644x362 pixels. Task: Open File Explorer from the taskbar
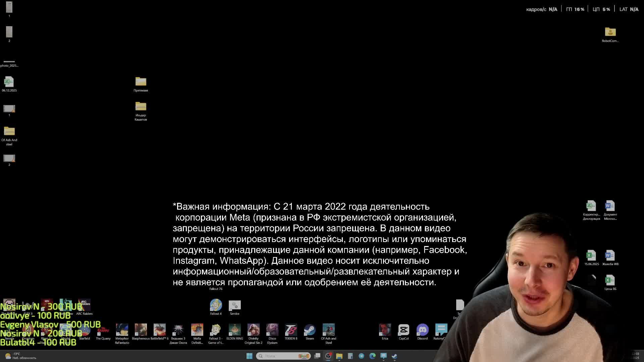tap(339, 356)
